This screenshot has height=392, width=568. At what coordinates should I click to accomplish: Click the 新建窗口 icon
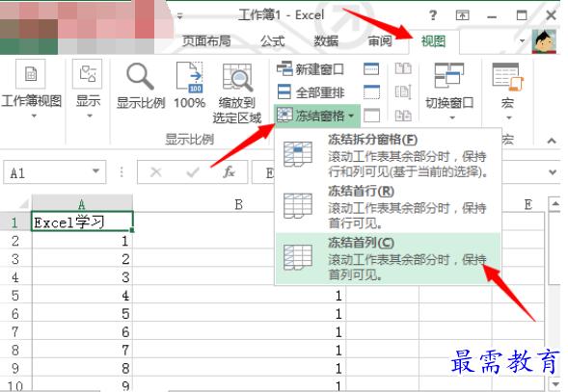click(284, 68)
